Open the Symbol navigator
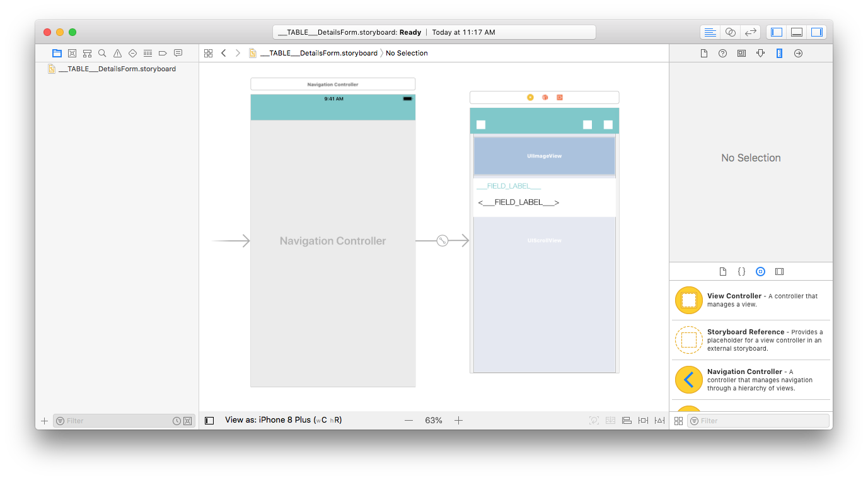The width and height of the screenshot is (868, 480). pyautogui.click(x=87, y=53)
